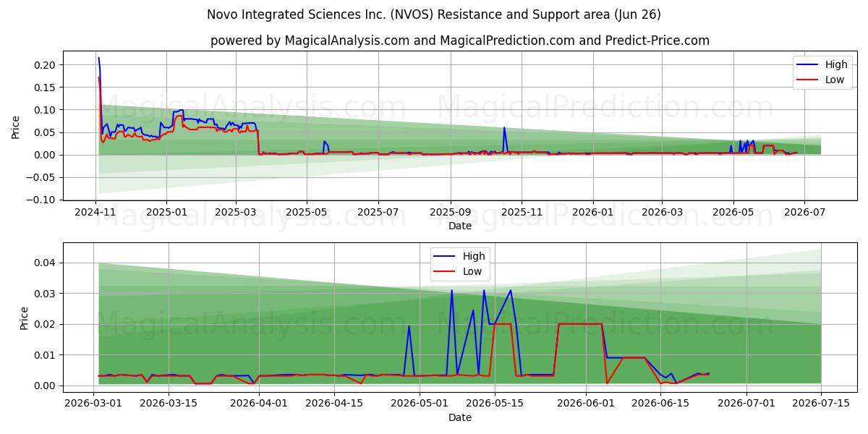Click the '2026-06-01' tick label
Viewport: 868px width, 434px height.
coord(585,404)
